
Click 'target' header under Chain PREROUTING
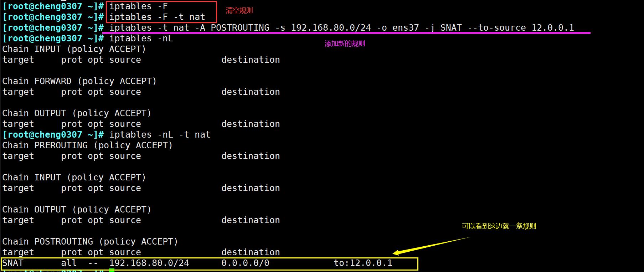coord(18,156)
